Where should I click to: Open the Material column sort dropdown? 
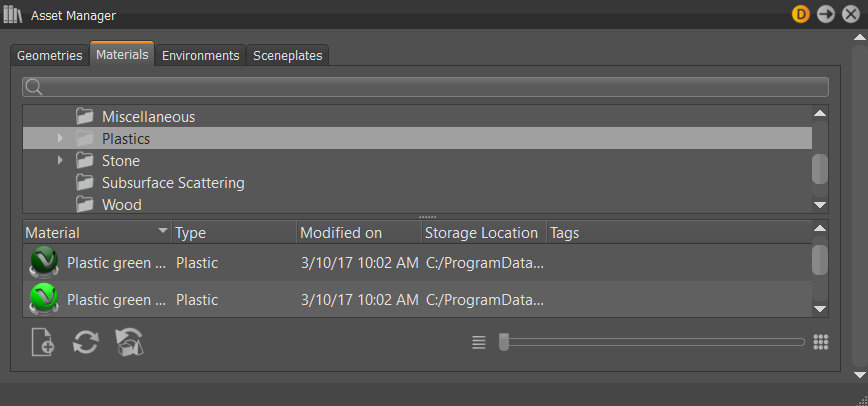[x=163, y=232]
